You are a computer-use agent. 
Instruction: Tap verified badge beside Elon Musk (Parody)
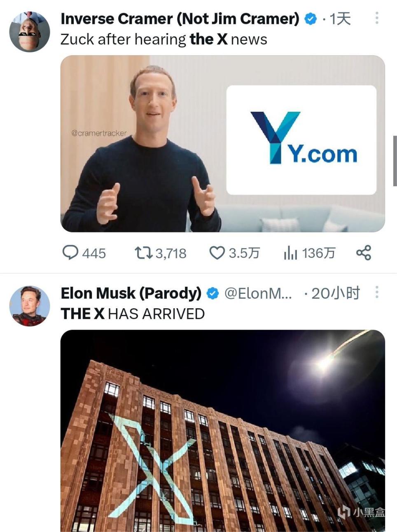click(x=213, y=293)
